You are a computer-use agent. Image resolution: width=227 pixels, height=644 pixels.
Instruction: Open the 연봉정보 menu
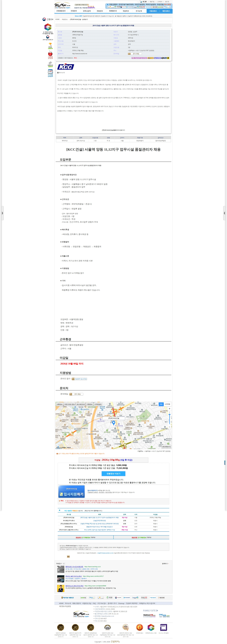click(x=100, y=11)
